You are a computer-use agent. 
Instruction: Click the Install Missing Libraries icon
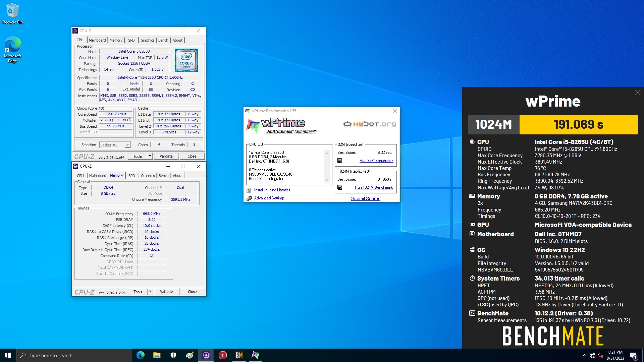(249, 190)
